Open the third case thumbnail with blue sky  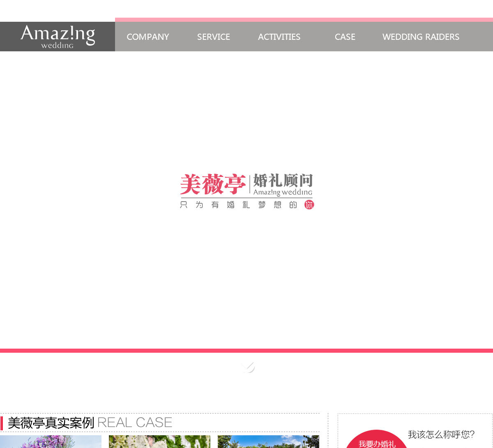pos(268,442)
